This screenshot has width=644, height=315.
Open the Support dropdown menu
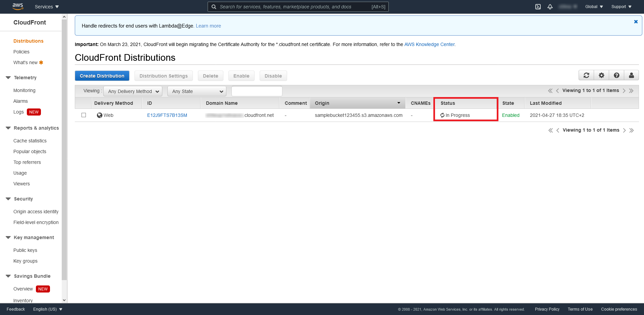tap(622, 7)
